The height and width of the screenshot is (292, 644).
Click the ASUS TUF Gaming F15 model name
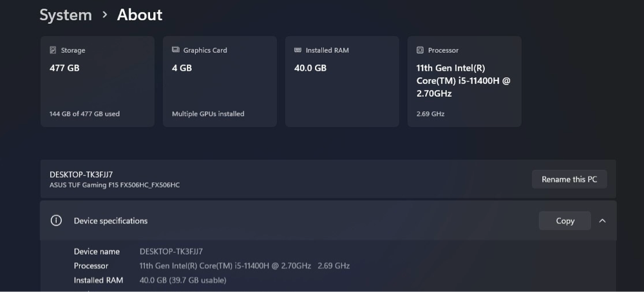[115, 185]
